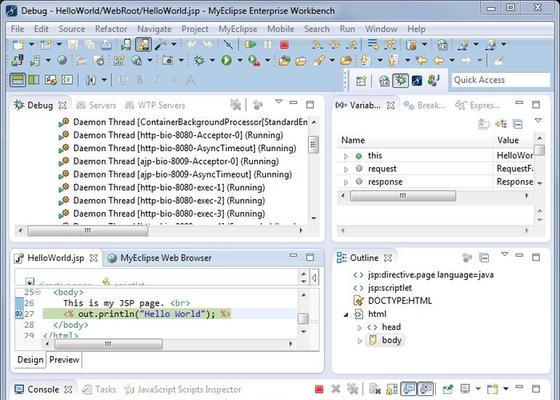This screenshot has height=400, width=560.
Task: Toggle the vertical split layout editor button
Action: (34, 80)
